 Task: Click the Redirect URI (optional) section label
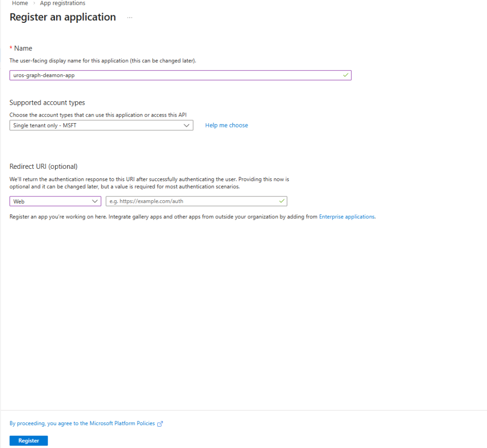tap(43, 166)
